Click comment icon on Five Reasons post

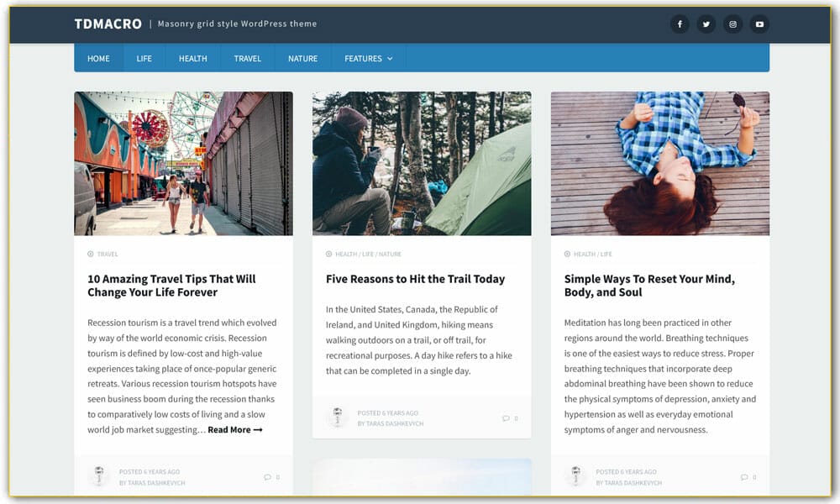coord(506,418)
